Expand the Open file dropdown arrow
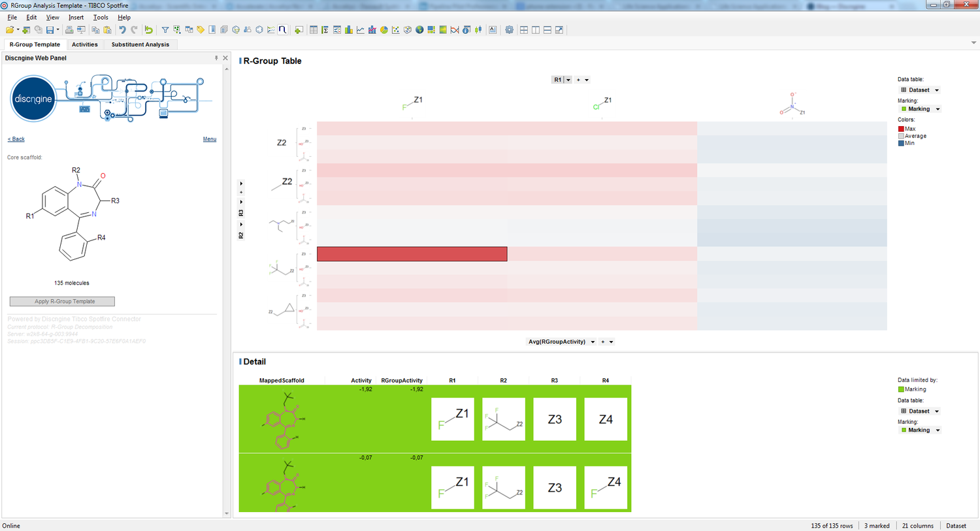 click(x=18, y=30)
